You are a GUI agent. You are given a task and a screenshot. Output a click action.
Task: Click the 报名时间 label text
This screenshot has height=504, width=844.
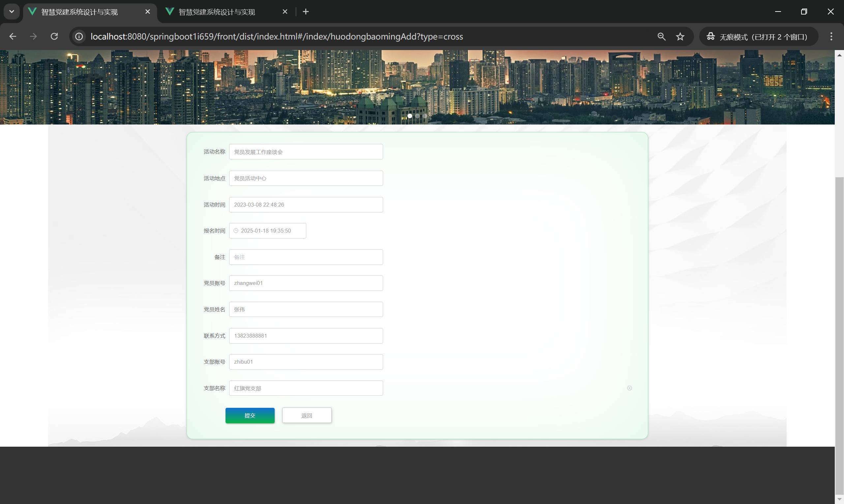215,231
